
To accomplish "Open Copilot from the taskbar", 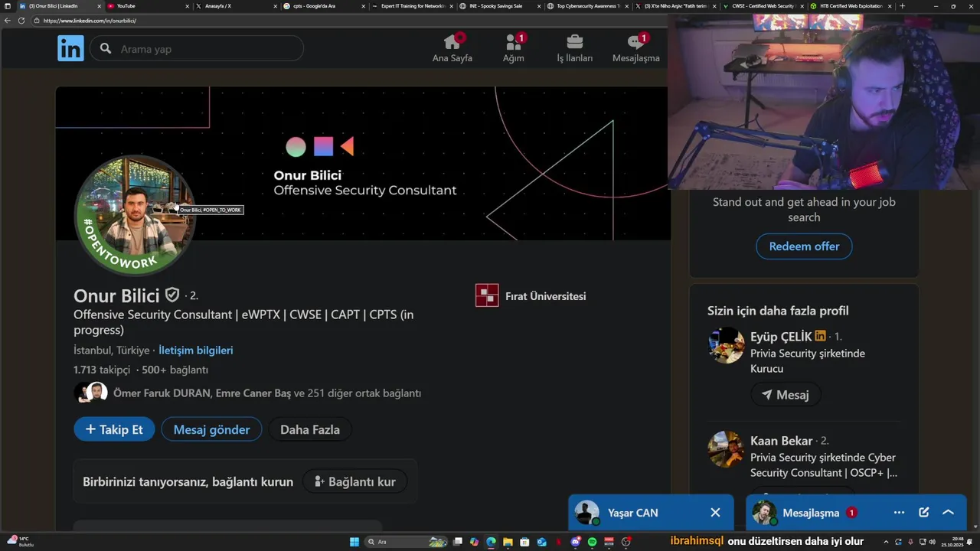I will click(x=474, y=542).
